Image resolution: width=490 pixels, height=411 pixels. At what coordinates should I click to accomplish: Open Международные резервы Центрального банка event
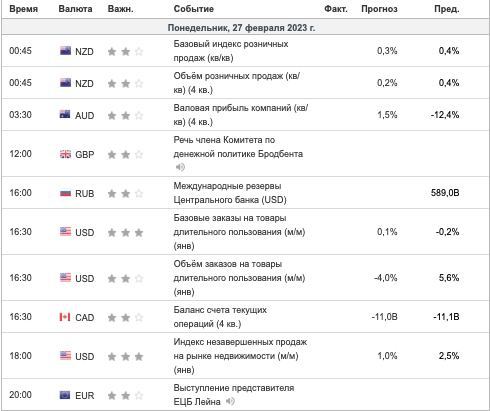tap(230, 193)
